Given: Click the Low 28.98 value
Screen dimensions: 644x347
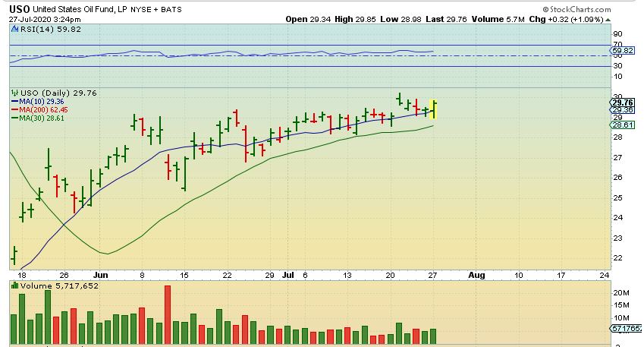Looking at the screenshot, I should [x=401, y=19].
